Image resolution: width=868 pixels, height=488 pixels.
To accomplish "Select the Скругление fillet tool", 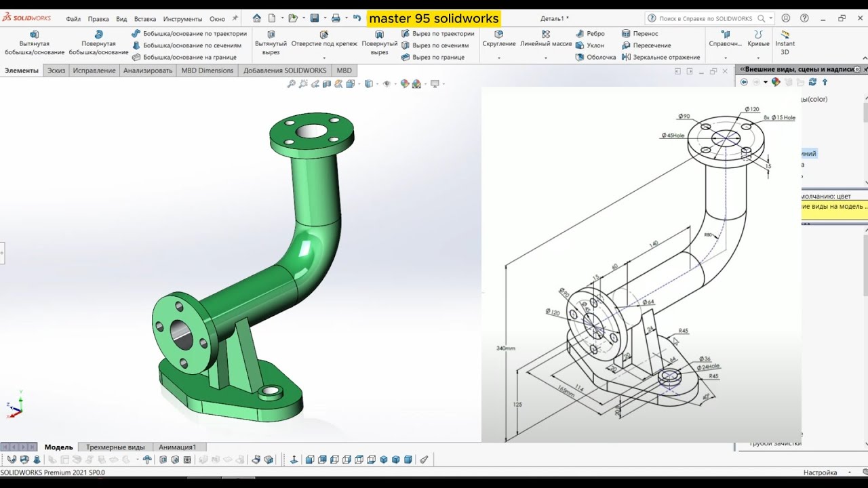I will [499, 39].
